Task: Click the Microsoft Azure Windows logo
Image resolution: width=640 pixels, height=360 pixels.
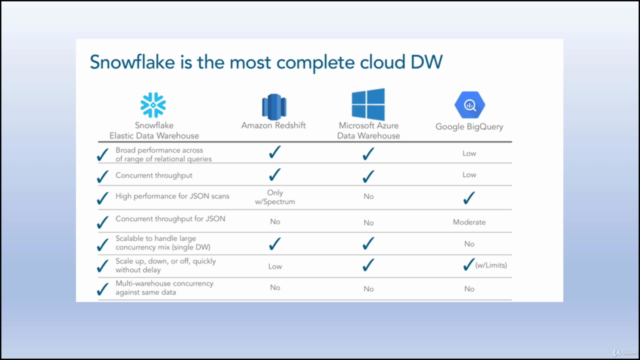Action: click(368, 104)
